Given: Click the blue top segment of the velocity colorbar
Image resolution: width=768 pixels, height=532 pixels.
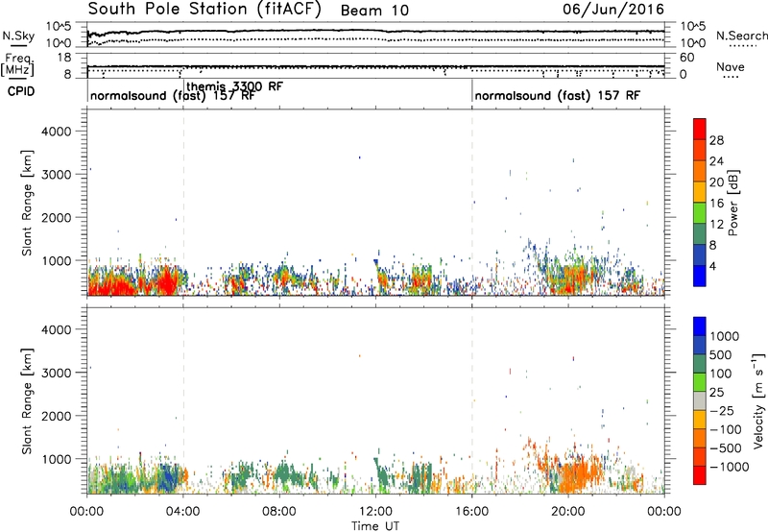Looking at the screenshot, I should [700, 326].
